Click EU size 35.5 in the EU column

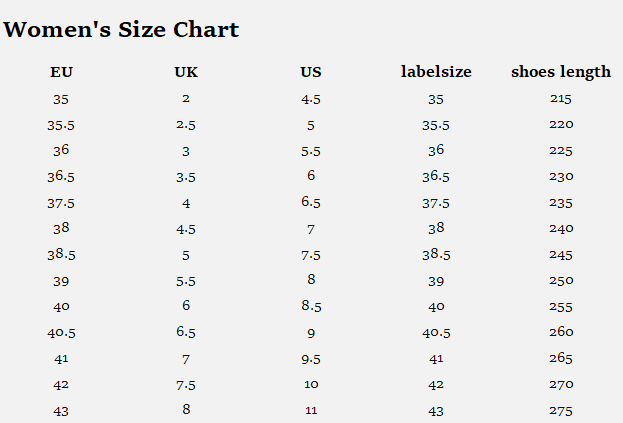[61, 125]
